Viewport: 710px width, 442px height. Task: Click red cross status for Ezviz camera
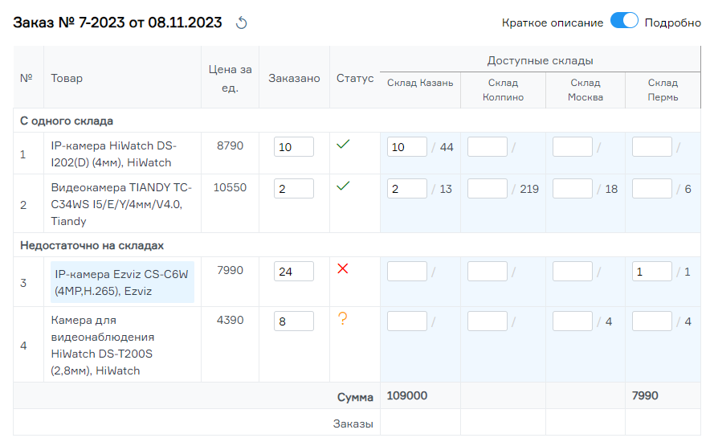343,269
